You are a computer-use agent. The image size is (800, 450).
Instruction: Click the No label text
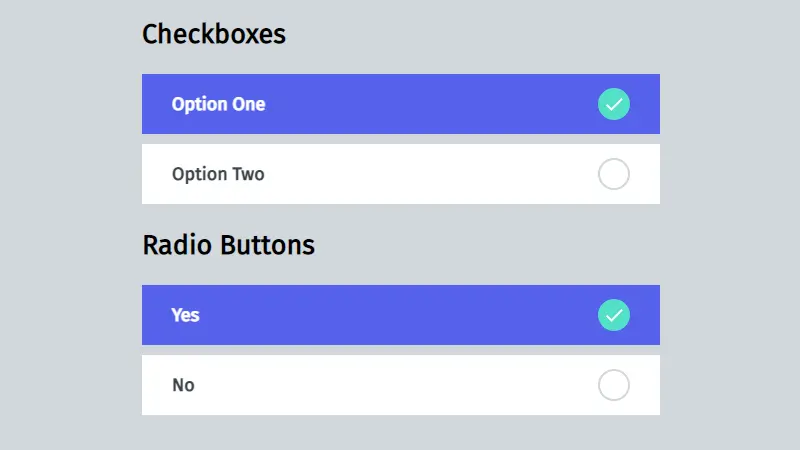(x=183, y=385)
